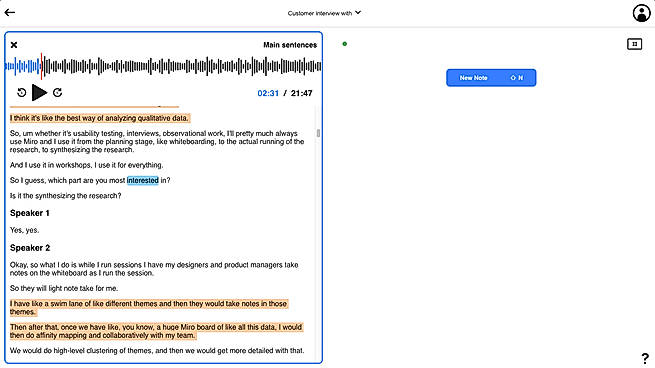Click the green status dot

point(345,44)
